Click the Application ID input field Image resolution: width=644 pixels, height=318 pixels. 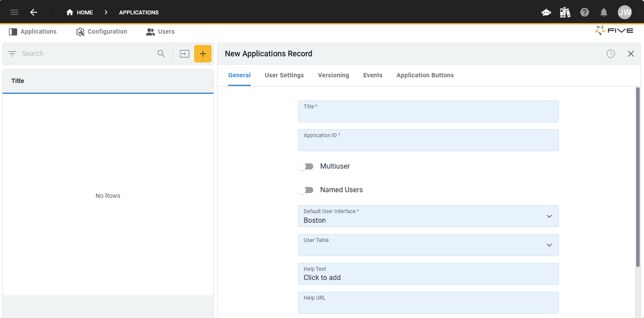[428, 140]
